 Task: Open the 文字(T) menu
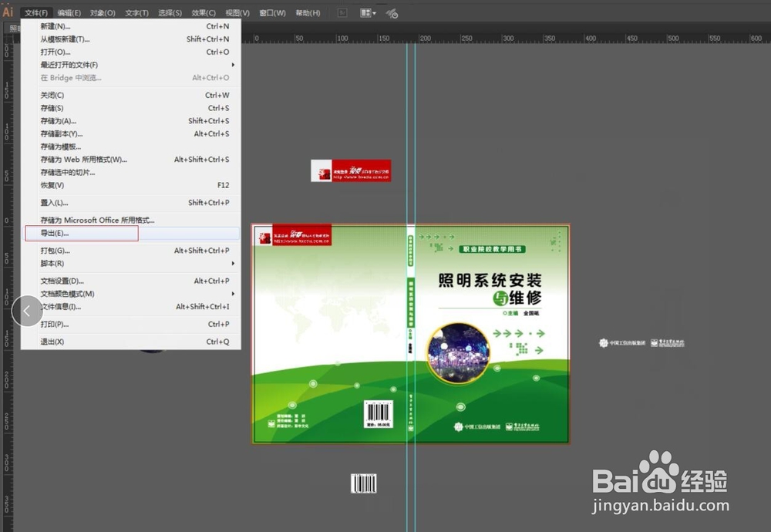point(136,13)
